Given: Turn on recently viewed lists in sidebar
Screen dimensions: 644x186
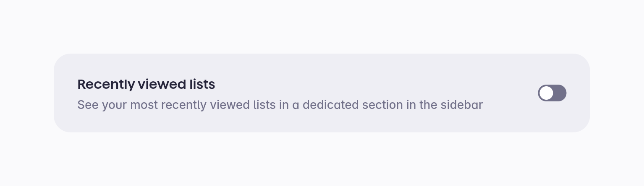Looking at the screenshot, I should click(x=552, y=93).
